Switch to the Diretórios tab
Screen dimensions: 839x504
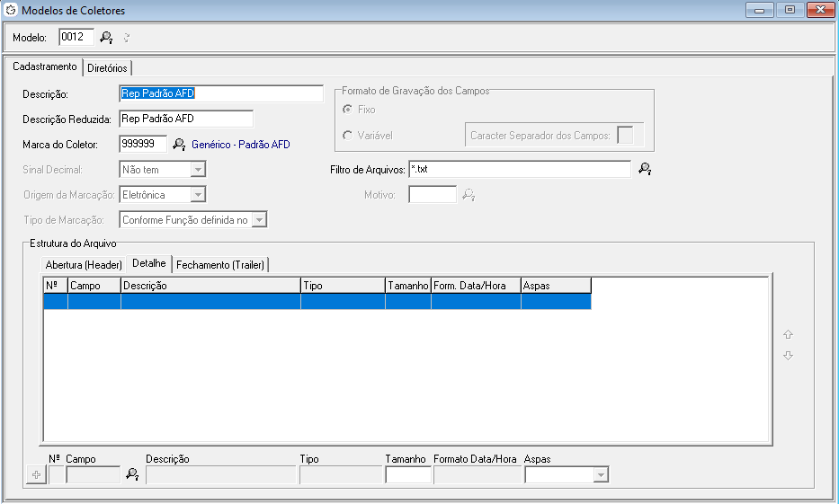pos(107,68)
